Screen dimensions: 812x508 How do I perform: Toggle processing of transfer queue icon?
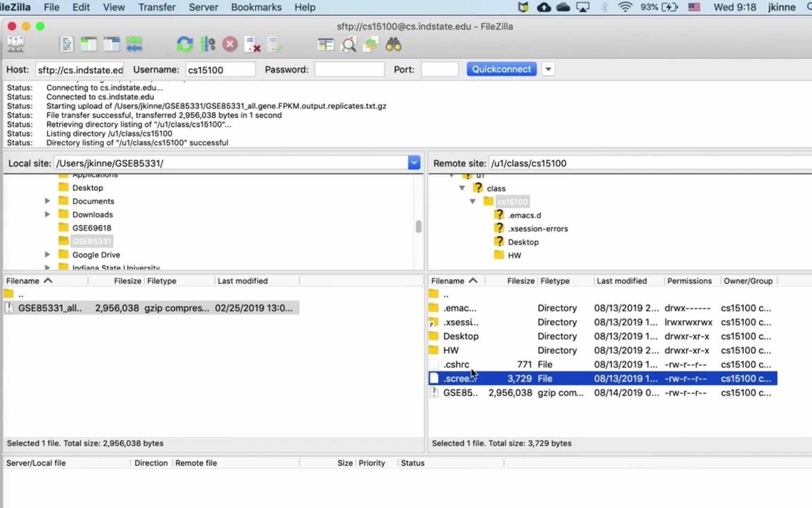207,45
